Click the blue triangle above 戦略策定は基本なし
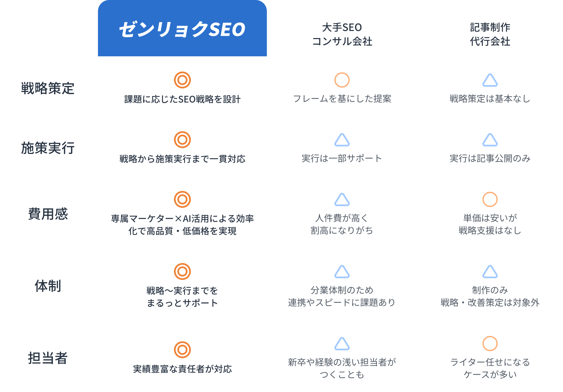The height and width of the screenshot is (392, 563). tap(490, 80)
